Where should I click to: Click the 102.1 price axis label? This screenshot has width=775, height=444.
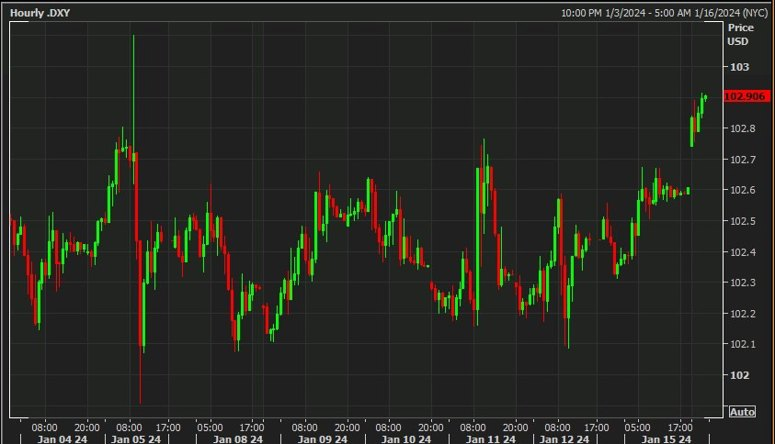(x=743, y=344)
